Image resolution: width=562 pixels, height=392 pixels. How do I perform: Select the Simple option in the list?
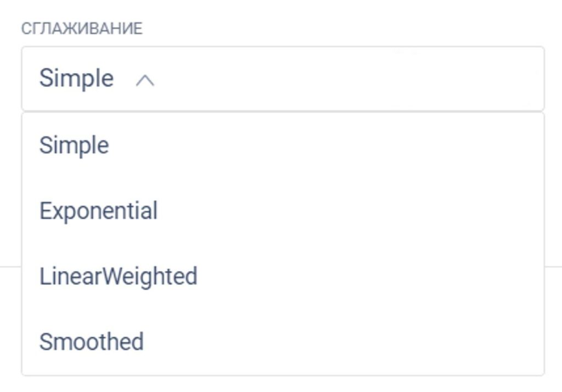click(x=74, y=145)
